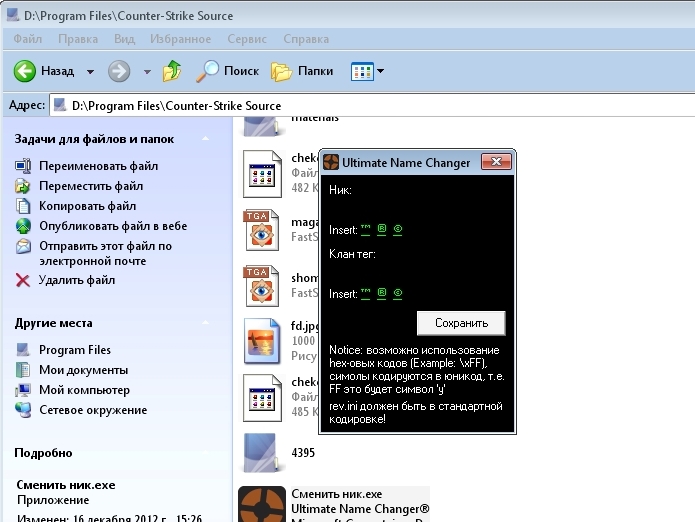This screenshot has height=522, width=695.
Task: Click Переместить файл task link
Action: click(91, 186)
